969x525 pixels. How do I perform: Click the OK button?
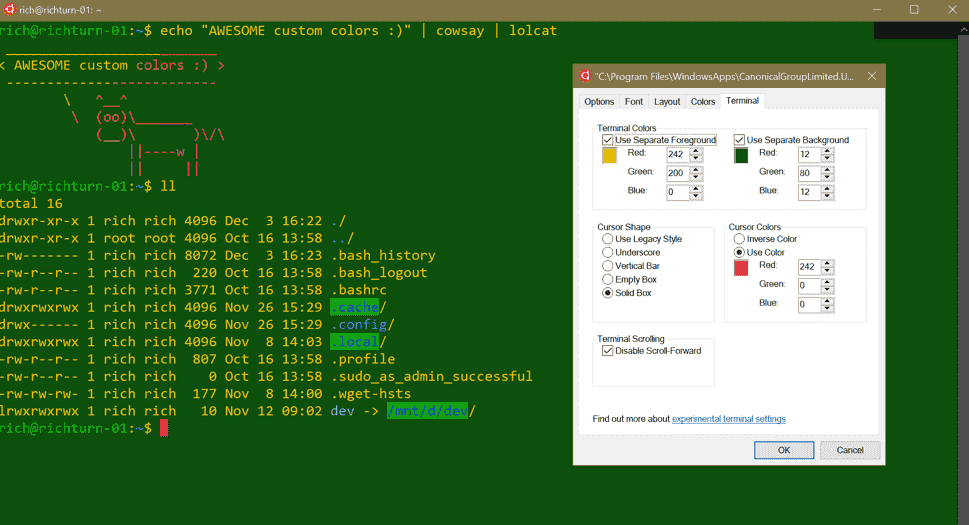pos(784,450)
